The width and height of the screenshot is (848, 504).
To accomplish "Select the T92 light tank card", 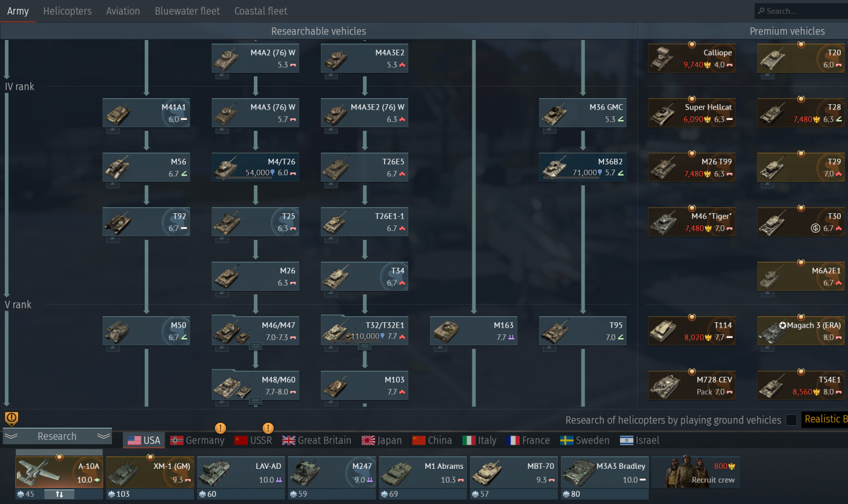I will (x=146, y=222).
